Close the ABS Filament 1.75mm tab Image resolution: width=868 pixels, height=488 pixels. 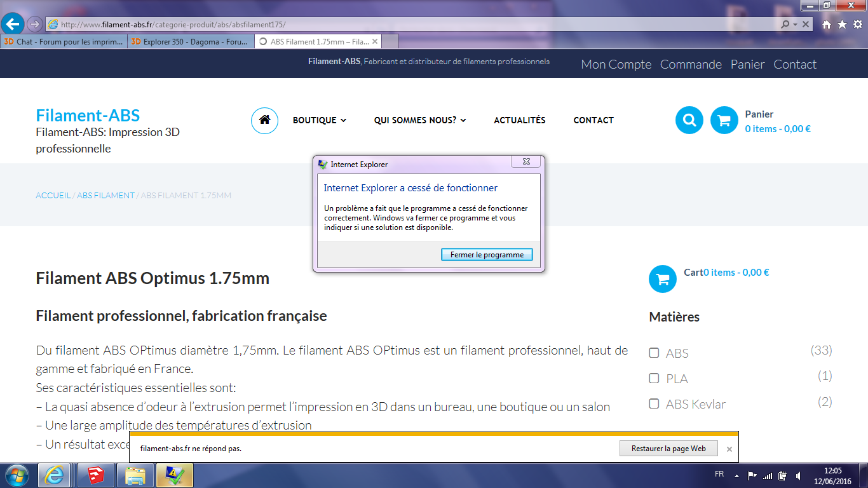click(375, 42)
